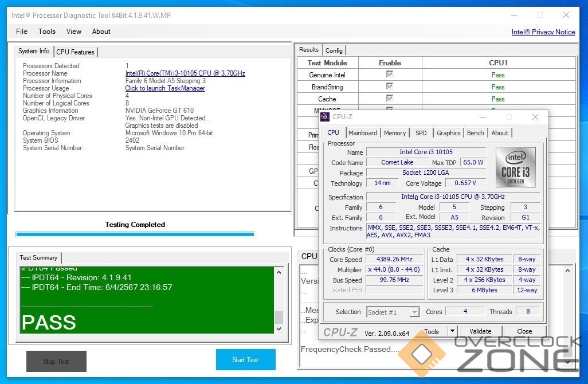Switch to the Config tab

[x=334, y=50]
